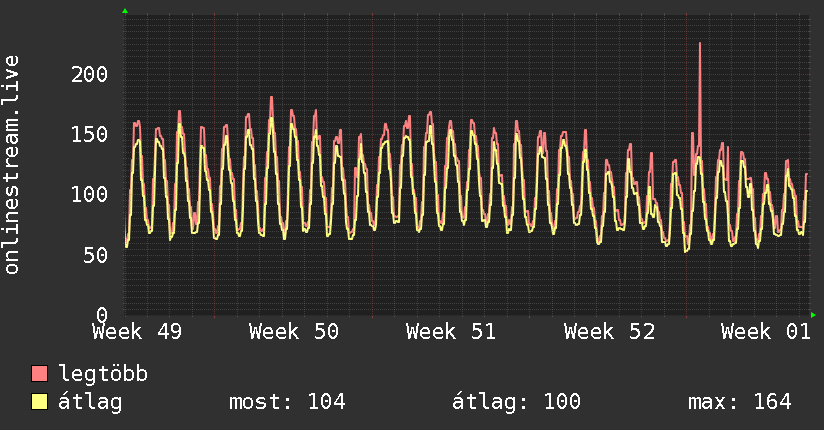Click the Week 50 axis label
The height and width of the screenshot is (430, 824).
coord(294,332)
